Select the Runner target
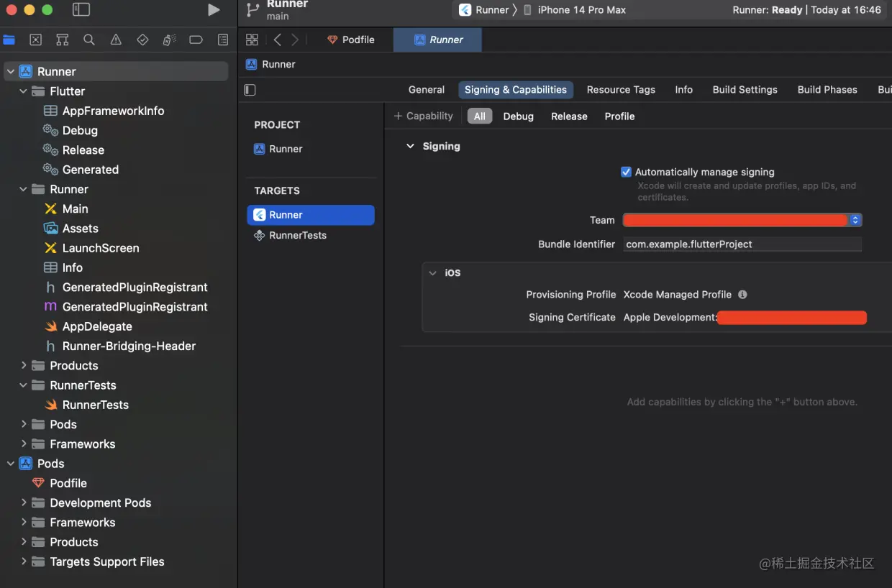Screen dimensions: 892x588 pos(311,215)
